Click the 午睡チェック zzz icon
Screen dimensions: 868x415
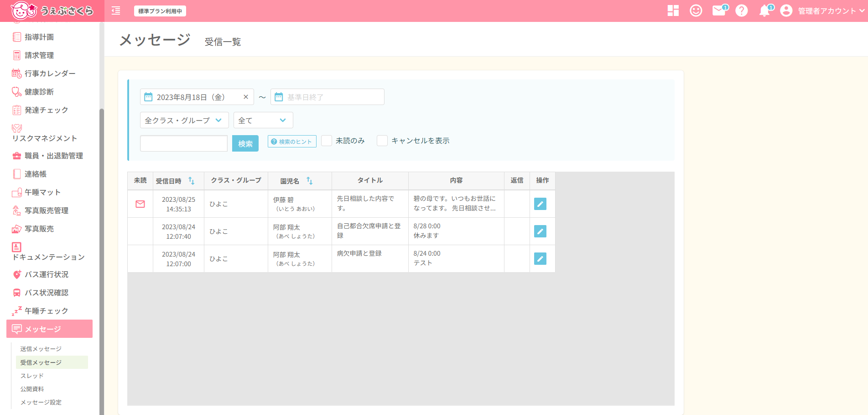tap(17, 311)
